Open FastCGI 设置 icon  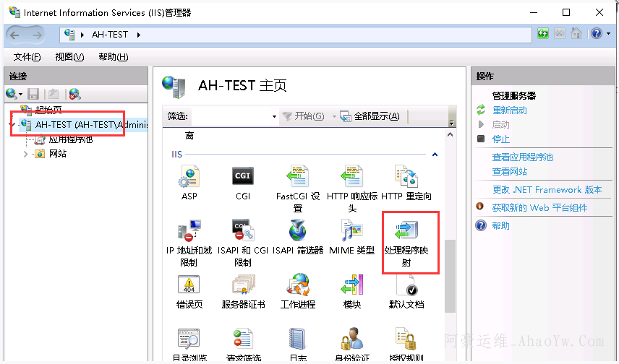297,177
